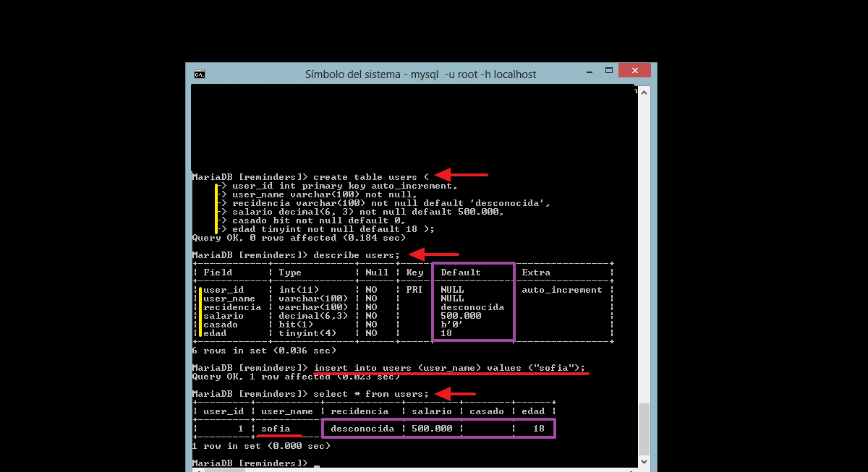This screenshot has width=868, height=472.
Task: Click the 'auto_increment' value in Extra column
Action: pos(562,290)
